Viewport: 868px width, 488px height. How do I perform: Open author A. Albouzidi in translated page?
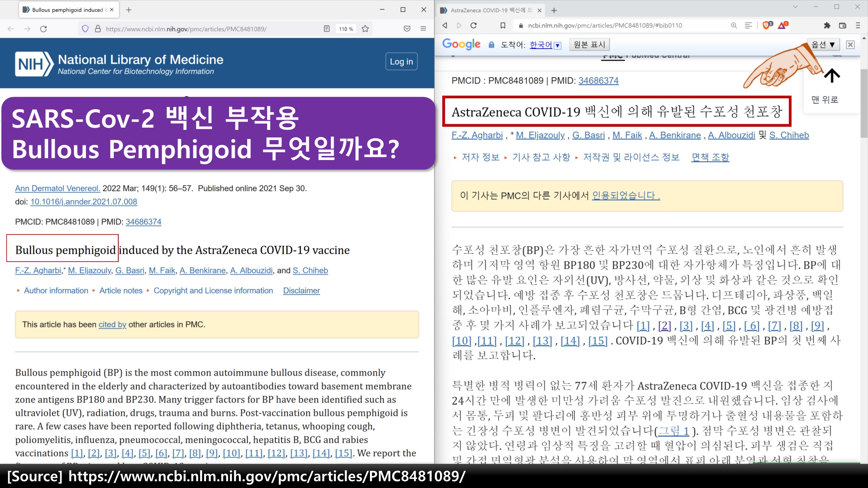click(732, 135)
